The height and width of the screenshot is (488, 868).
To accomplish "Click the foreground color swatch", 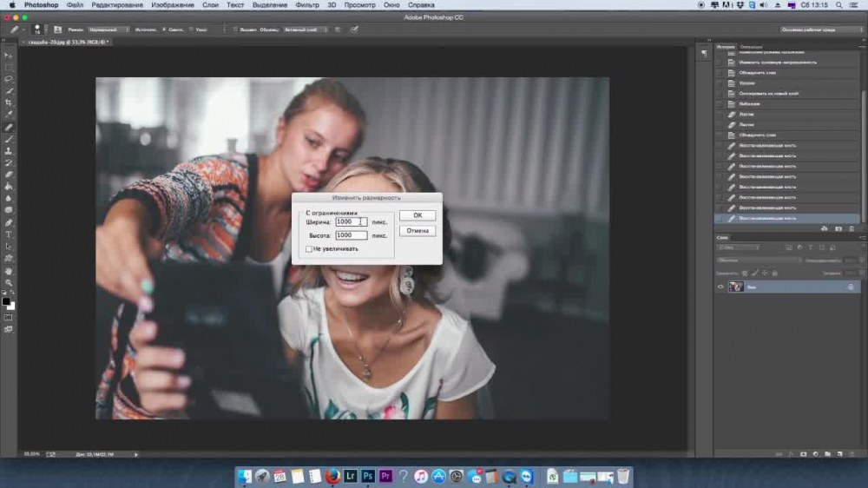I will [x=6, y=301].
